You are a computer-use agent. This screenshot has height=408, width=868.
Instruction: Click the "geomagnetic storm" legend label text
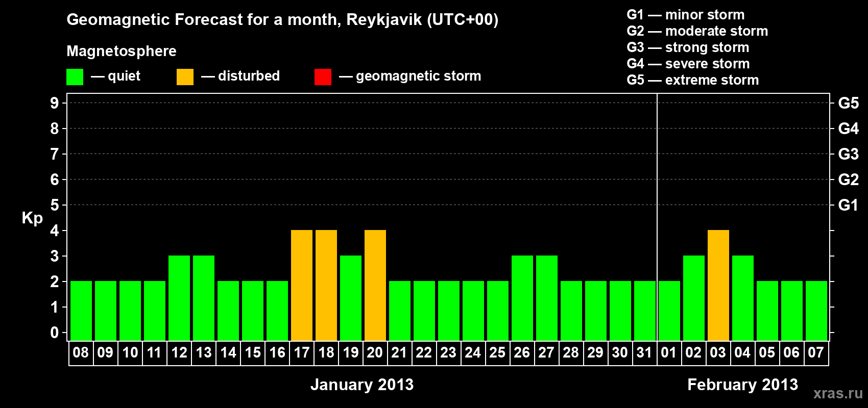pos(419,76)
